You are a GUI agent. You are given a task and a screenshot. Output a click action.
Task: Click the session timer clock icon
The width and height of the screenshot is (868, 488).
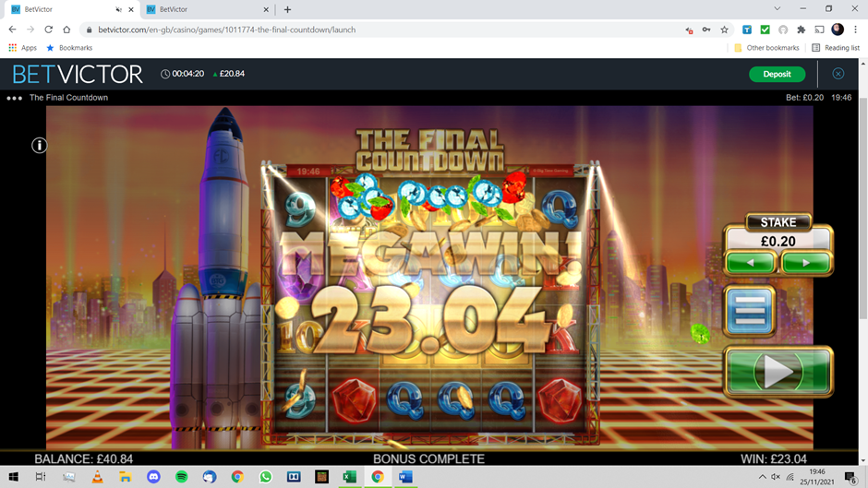165,74
